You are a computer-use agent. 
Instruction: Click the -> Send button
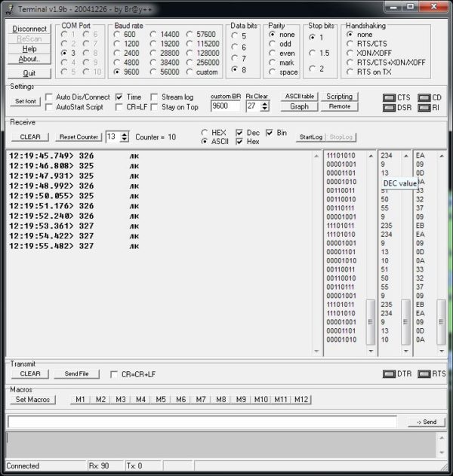pyautogui.click(x=427, y=422)
